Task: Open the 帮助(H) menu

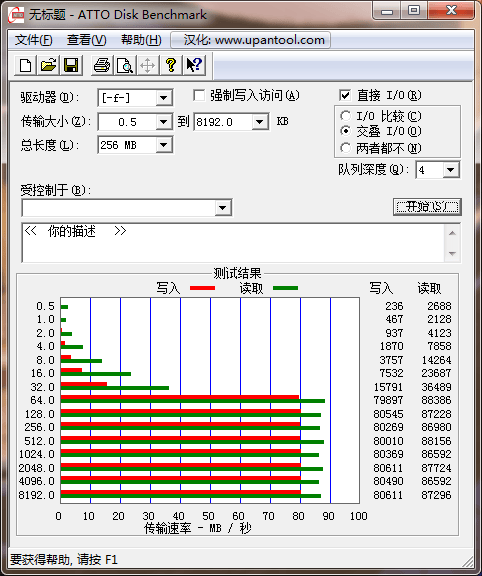Action: pos(141,40)
